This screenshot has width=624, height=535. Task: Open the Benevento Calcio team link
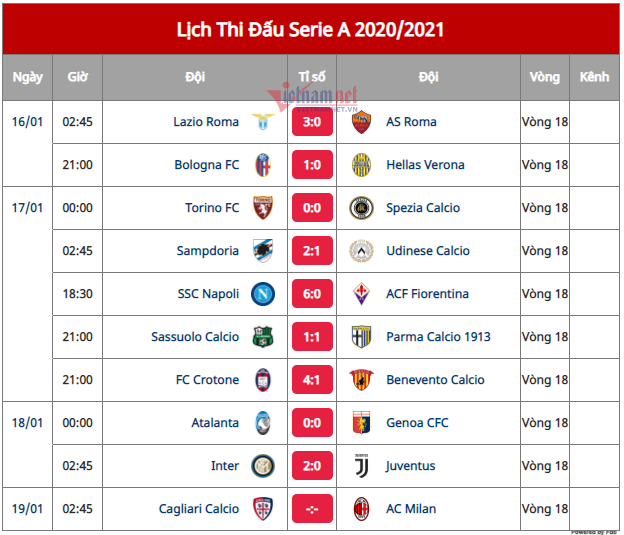click(435, 380)
